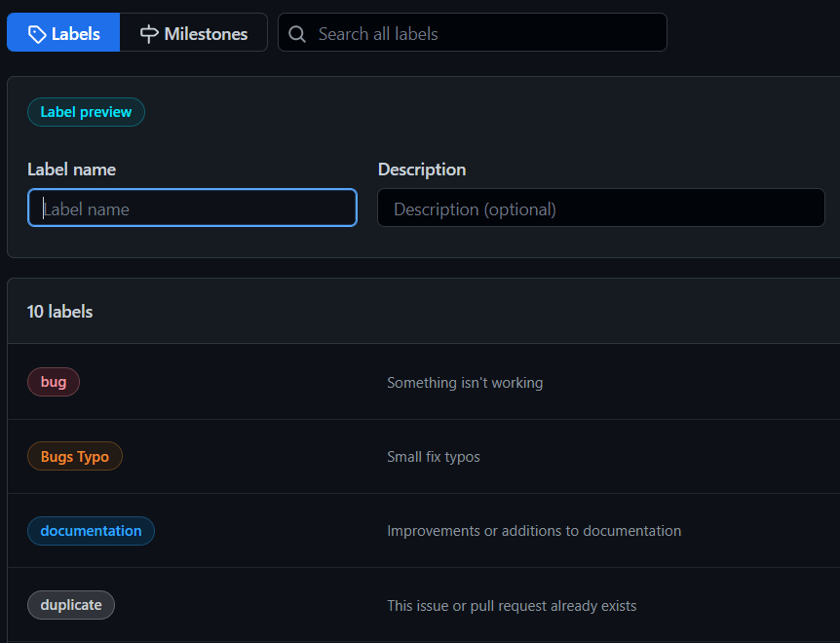The image size is (840, 643).
Task: Click the milestone signpost icon
Action: [x=147, y=32]
